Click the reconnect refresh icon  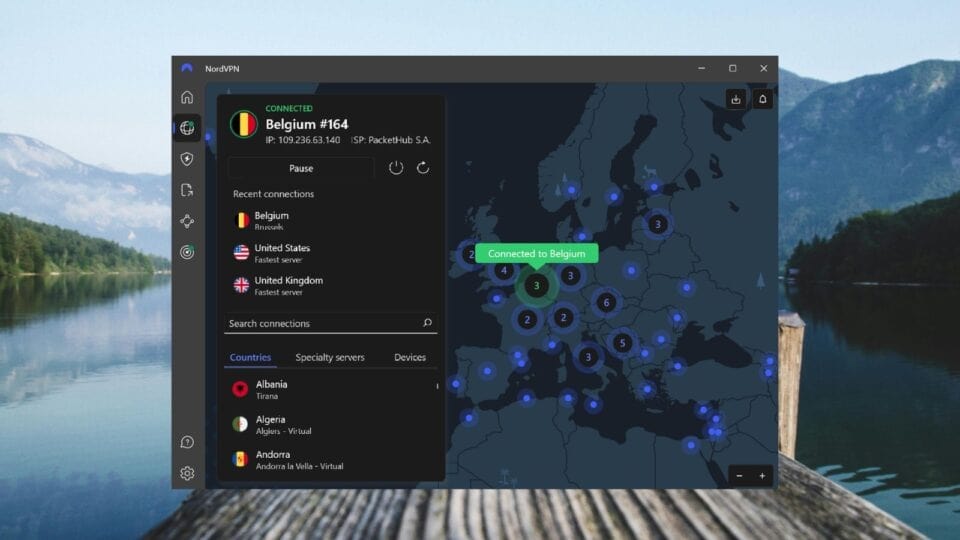pos(422,168)
